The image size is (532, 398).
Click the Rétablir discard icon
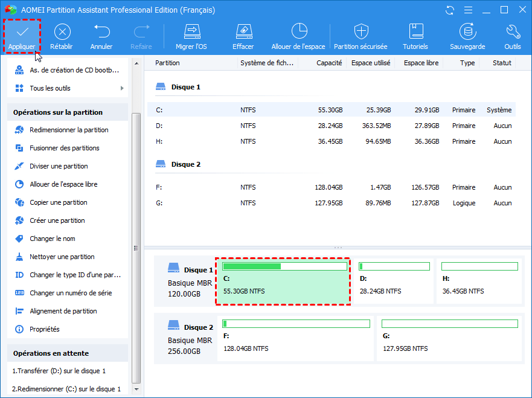(62, 31)
